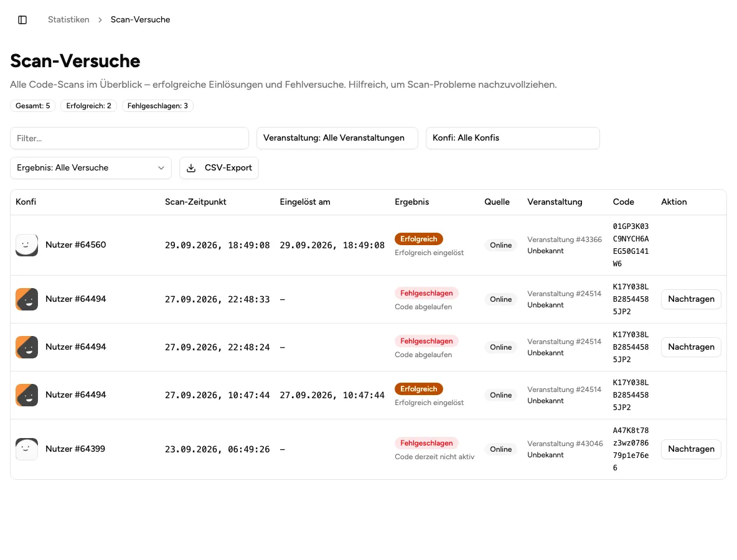Click Online badge for Nutzer #64560
The width and height of the screenshot is (737, 560).
click(x=500, y=245)
